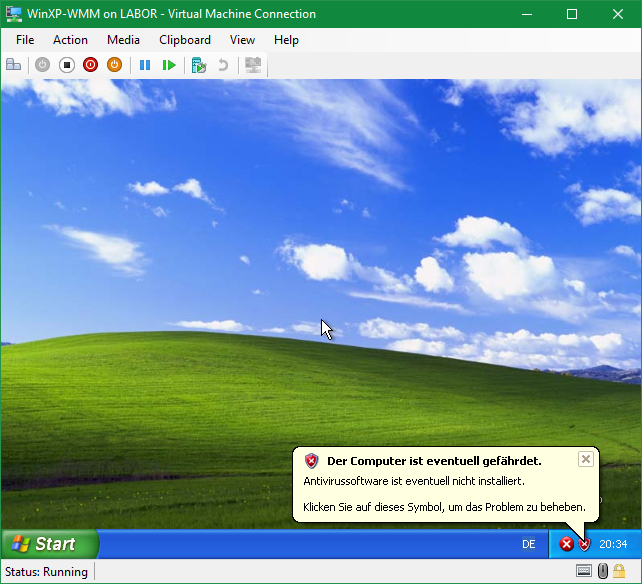This screenshot has width=642, height=584.
Task: Open the Media menu
Action: (123, 40)
